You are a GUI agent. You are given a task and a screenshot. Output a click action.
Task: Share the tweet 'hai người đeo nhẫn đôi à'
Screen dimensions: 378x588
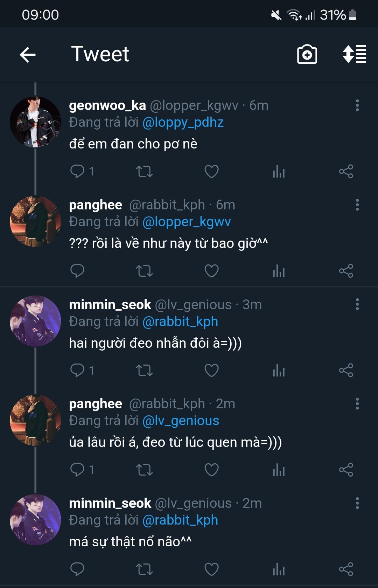tap(346, 370)
